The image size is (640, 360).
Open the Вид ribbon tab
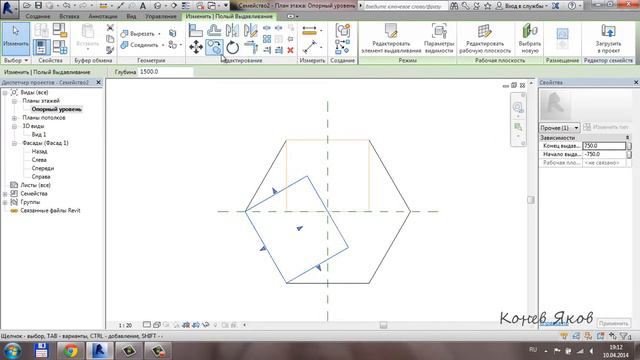(131, 16)
